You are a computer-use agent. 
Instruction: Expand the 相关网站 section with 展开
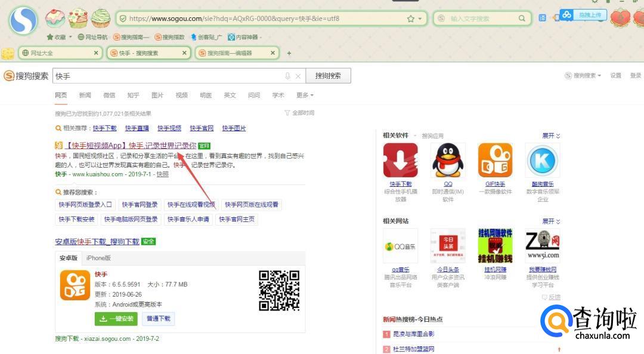tap(551, 221)
